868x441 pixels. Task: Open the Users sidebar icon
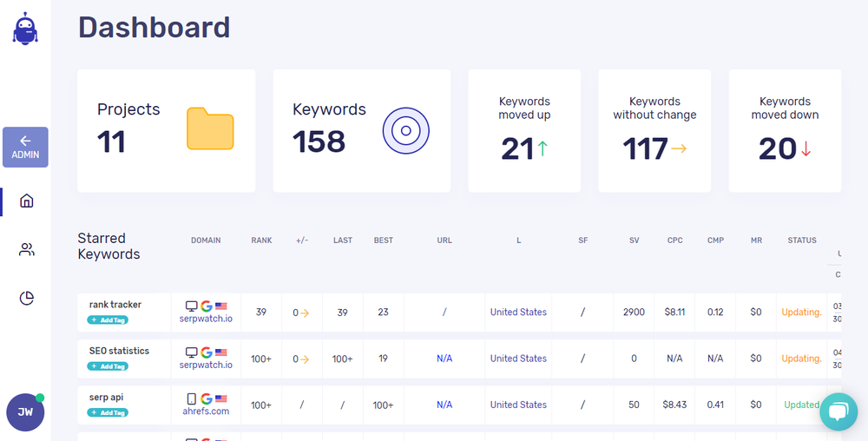coord(27,249)
